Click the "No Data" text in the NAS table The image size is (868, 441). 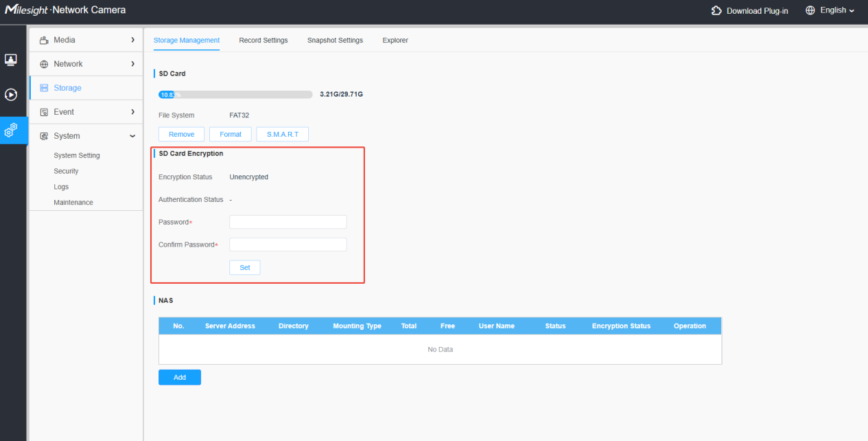pyautogui.click(x=441, y=350)
